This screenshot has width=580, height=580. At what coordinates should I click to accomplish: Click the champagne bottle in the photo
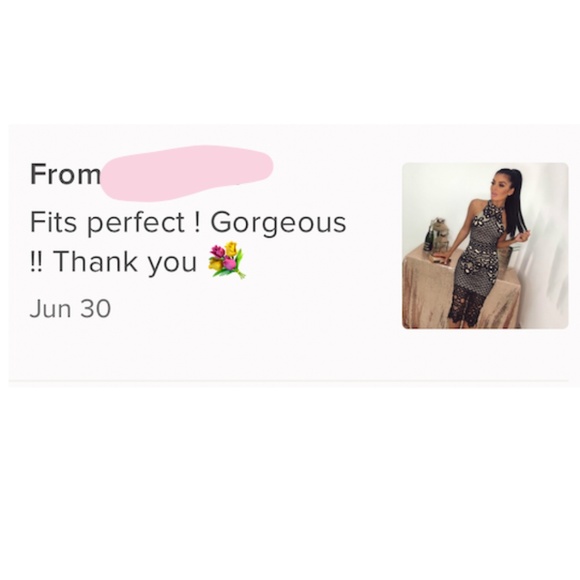coord(428,237)
